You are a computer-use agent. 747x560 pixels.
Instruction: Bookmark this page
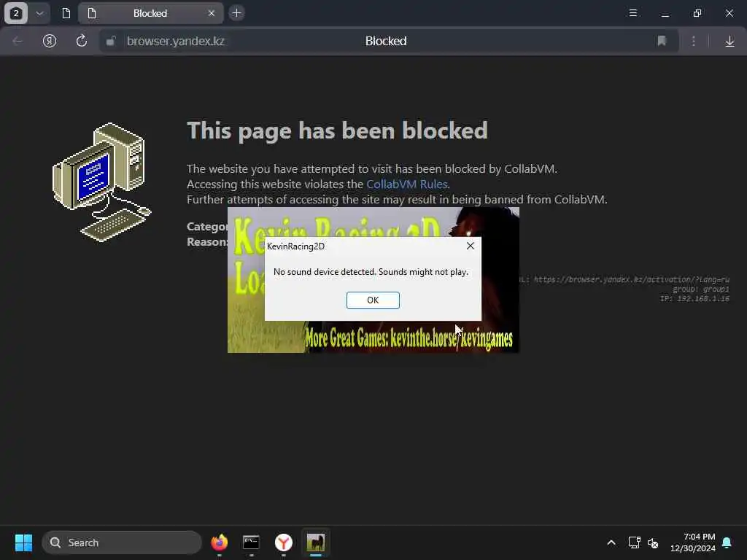pyautogui.click(x=662, y=41)
